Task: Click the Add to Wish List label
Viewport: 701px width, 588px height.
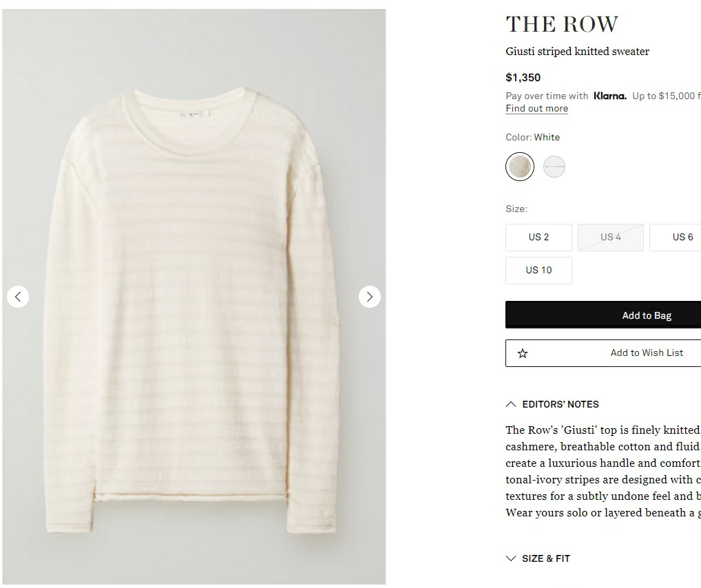Action: (x=647, y=353)
